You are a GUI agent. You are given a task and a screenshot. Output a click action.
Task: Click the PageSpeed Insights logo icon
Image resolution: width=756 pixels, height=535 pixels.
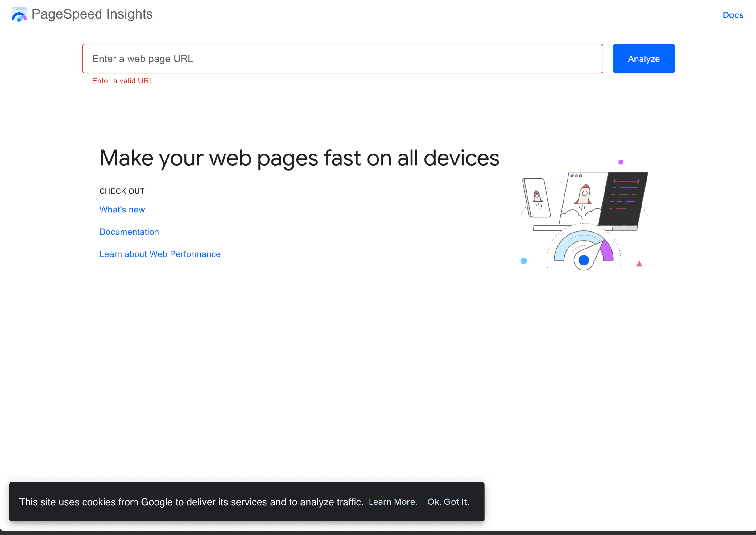pyautogui.click(x=19, y=14)
